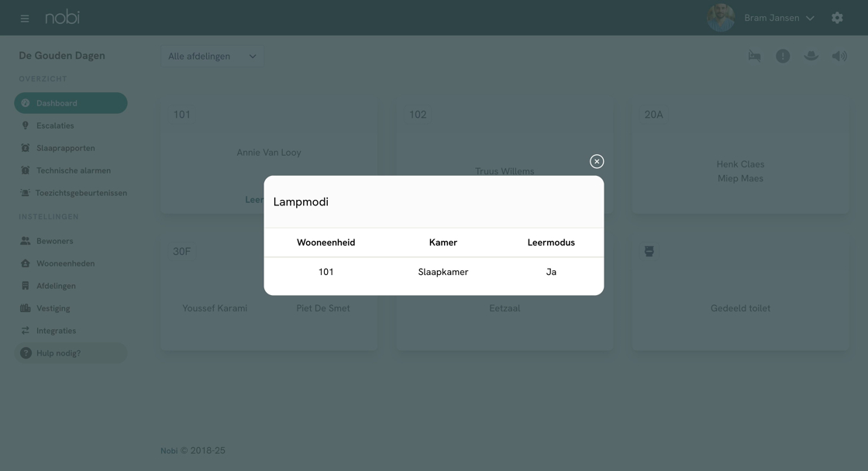Open Escalaties in the sidebar
Viewport: 868px width, 471px height.
pyautogui.click(x=55, y=125)
